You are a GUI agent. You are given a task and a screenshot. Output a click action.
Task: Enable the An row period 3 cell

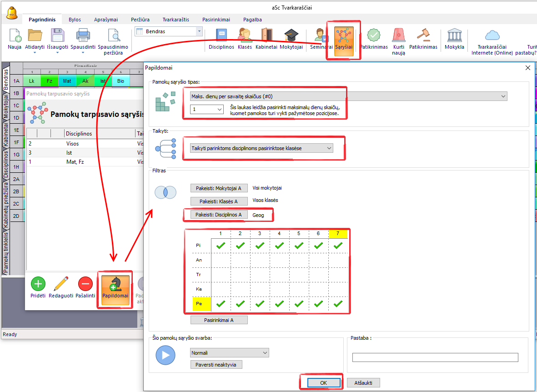point(260,260)
